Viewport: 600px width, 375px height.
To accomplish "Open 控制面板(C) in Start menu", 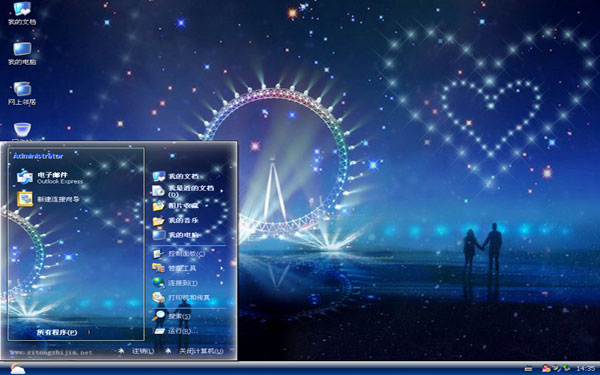I will (178, 253).
